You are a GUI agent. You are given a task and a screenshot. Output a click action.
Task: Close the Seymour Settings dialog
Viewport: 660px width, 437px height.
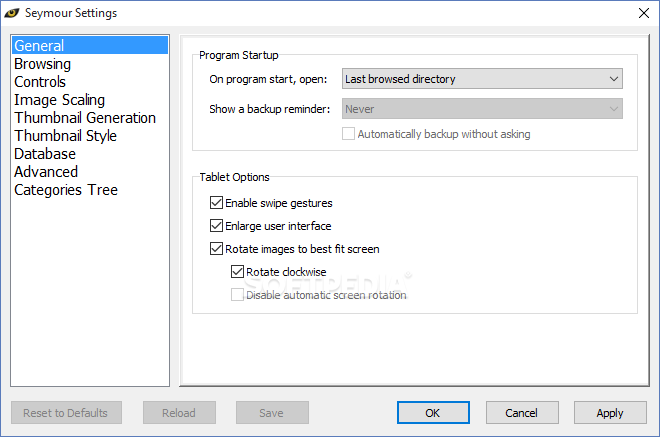(644, 13)
